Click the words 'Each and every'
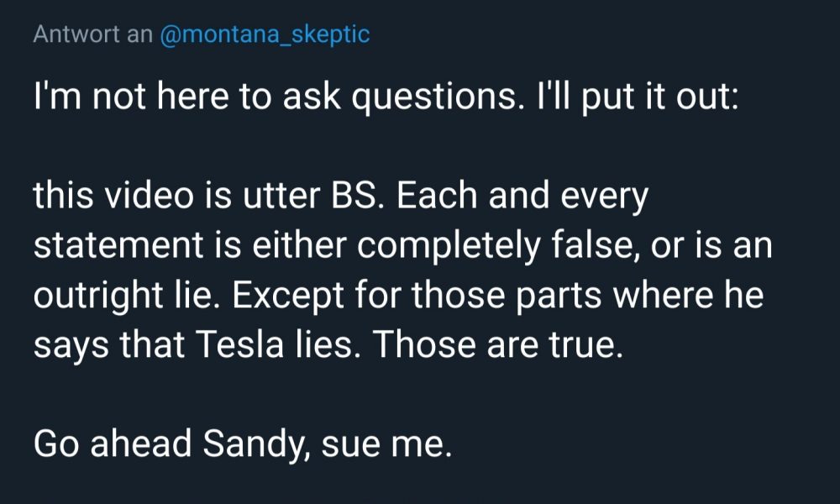 tap(522, 197)
